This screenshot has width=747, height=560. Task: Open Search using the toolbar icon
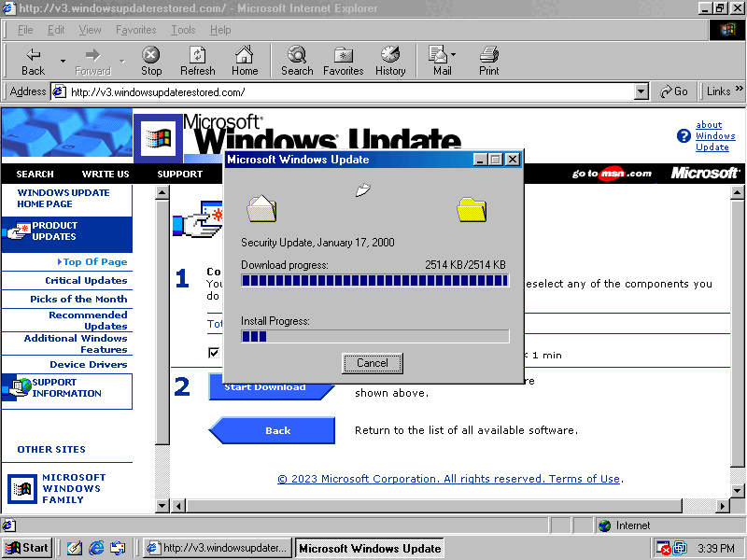click(296, 60)
